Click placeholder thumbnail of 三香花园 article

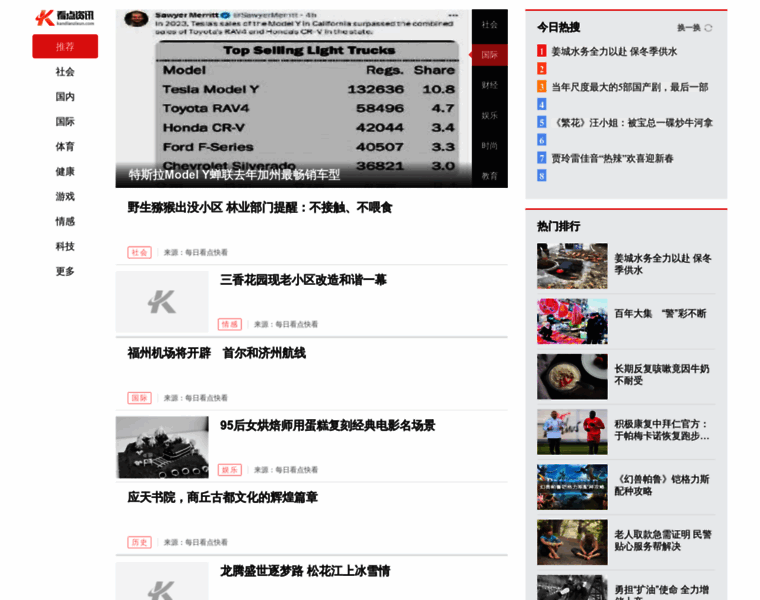pos(162,301)
